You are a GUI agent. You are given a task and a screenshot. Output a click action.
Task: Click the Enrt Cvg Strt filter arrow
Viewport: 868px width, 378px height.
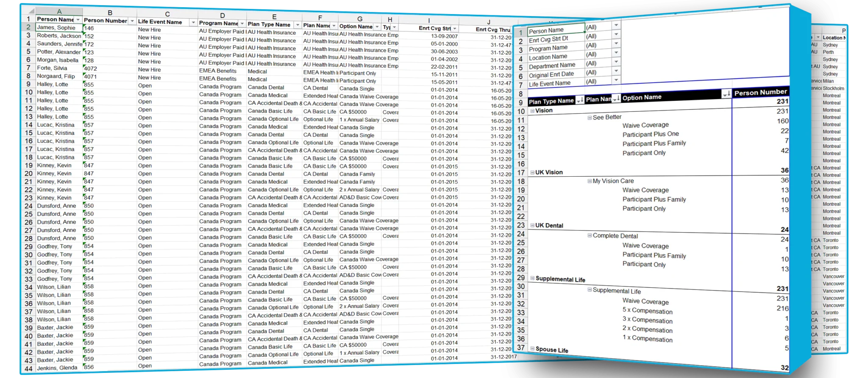point(454,29)
